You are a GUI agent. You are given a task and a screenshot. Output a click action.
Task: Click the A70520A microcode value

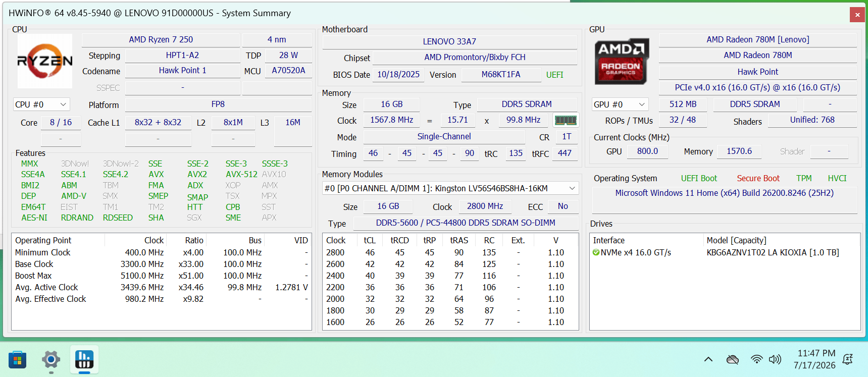coord(288,70)
